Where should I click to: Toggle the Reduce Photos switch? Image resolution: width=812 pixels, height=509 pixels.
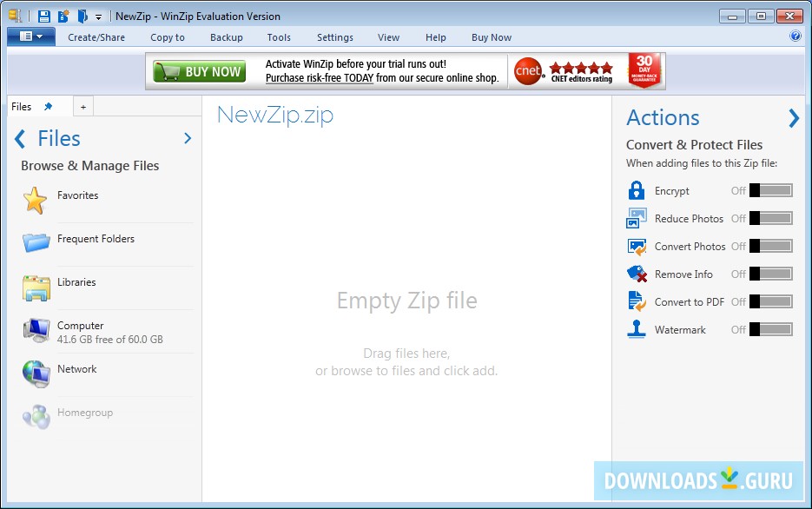click(771, 218)
